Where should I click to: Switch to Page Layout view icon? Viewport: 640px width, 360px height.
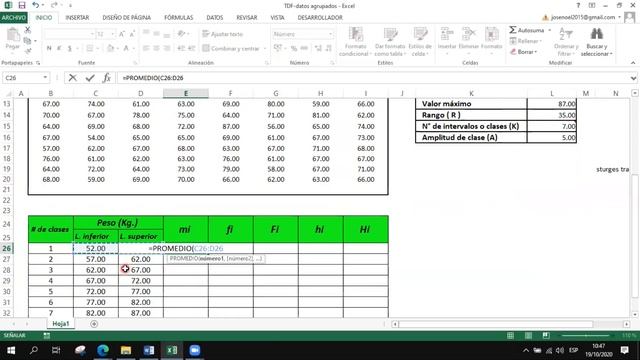528,336
